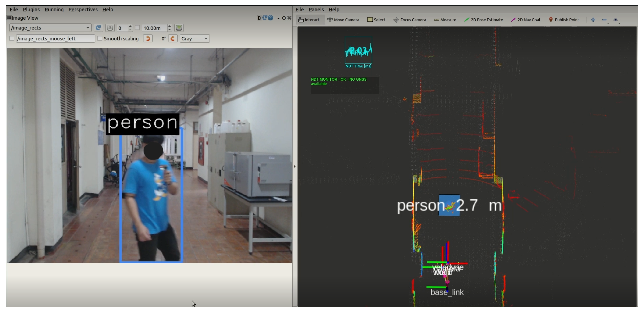Expand the collapsed RViz side panel arrow
This screenshot has height=312, width=644.
pyautogui.click(x=294, y=166)
